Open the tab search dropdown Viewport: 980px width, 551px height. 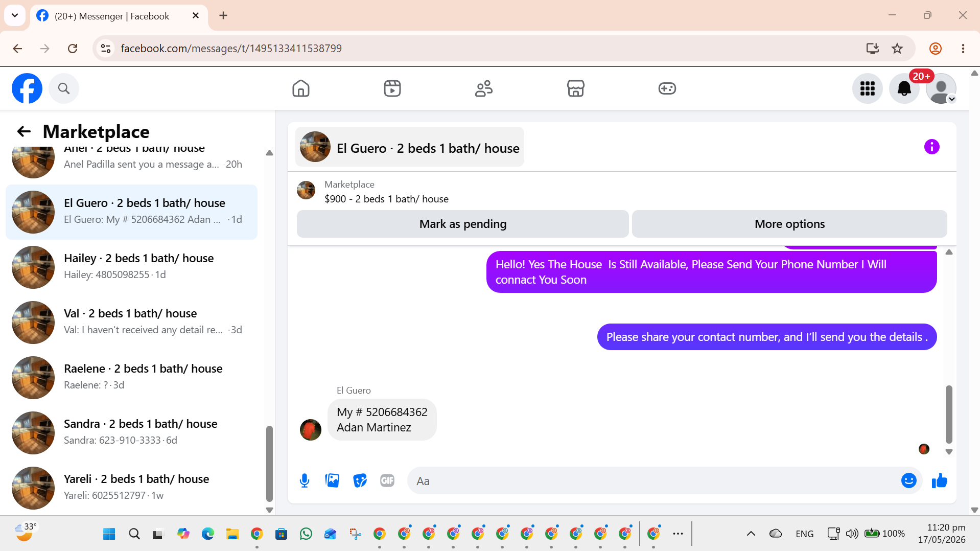click(x=15, y=15)
